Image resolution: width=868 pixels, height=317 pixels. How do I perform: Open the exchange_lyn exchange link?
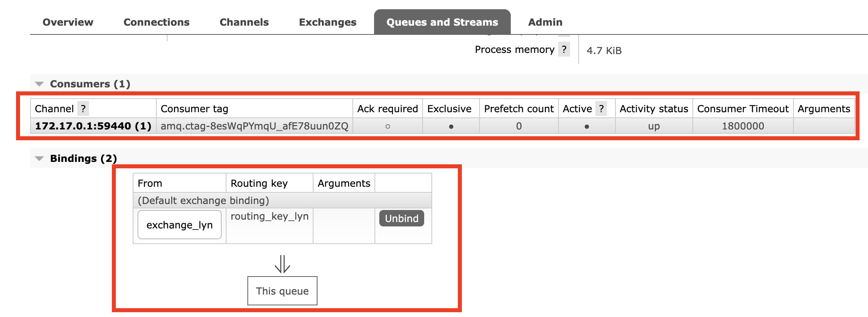click(x=180, y=225)
